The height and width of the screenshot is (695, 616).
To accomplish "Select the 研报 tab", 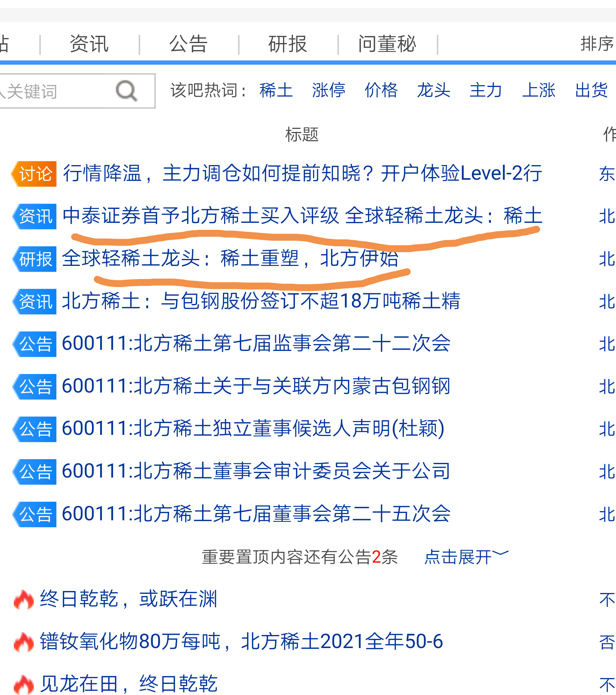I will click(x=288, y=44).
